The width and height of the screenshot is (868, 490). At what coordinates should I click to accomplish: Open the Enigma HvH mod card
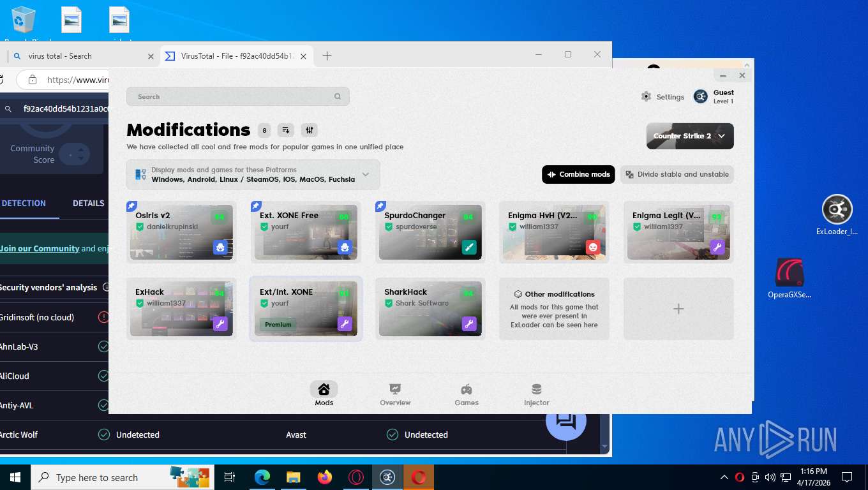tap(554, 232)
